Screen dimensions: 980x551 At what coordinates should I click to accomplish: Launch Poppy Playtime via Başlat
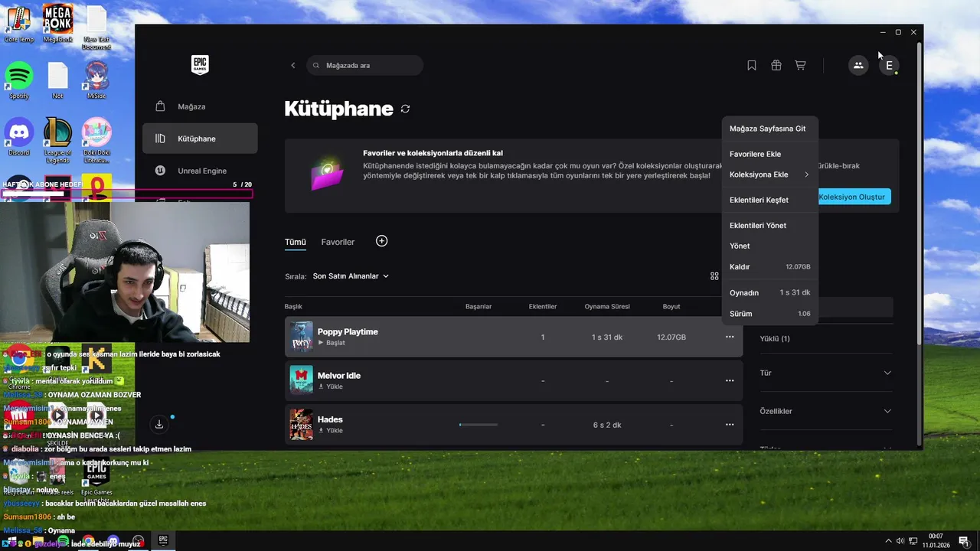coord(332,343)
